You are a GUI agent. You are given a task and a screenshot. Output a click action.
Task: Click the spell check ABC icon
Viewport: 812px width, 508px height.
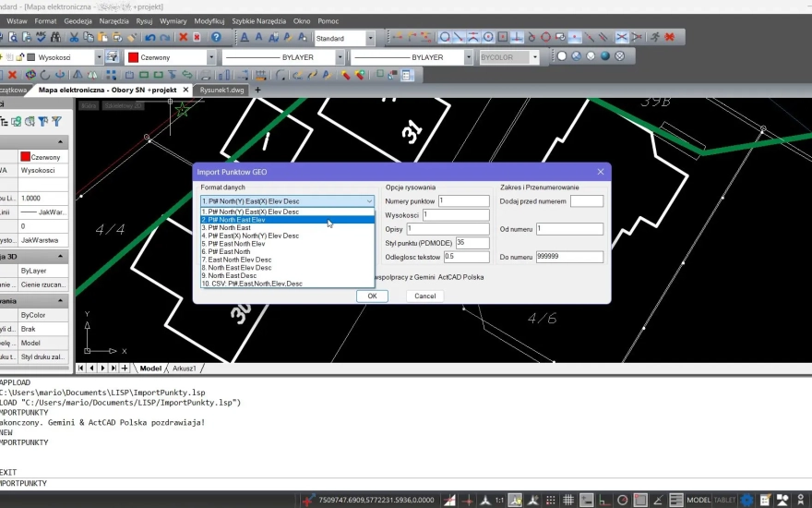click(x=40, y=38)
